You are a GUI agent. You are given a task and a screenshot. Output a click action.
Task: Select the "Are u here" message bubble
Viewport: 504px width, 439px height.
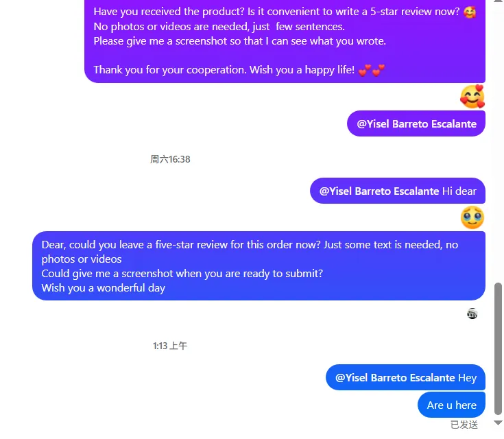point(451,405)
